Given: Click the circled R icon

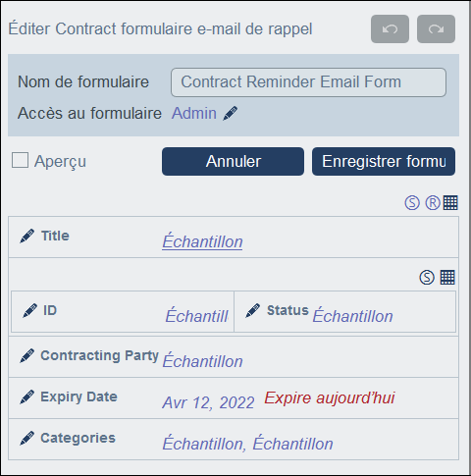Looking at the screenshot, I should tap(433, 203).
